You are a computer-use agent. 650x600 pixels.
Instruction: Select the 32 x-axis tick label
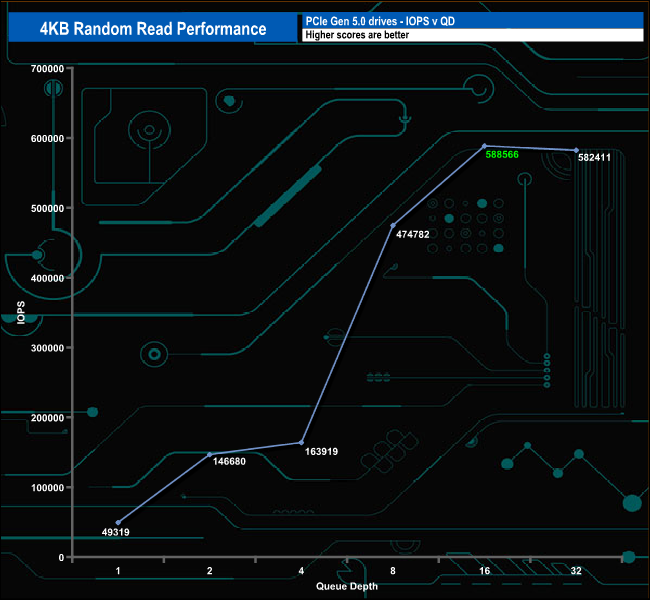click(x=577, y=571)
